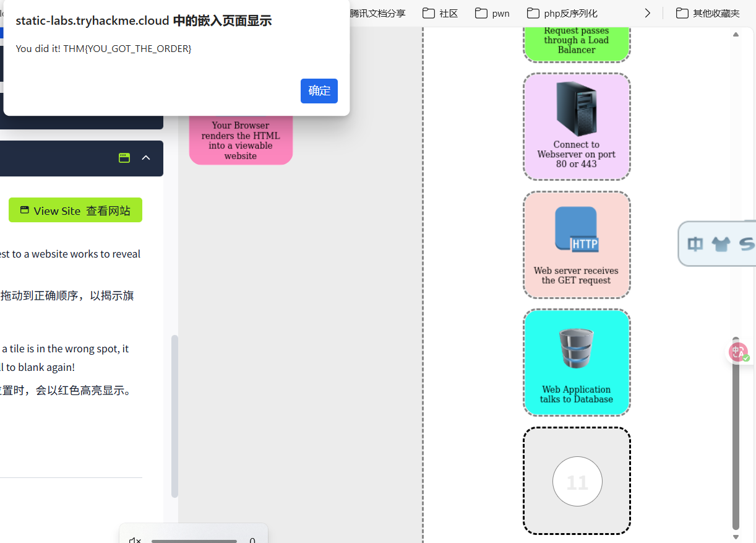The width and height of the screenshot is (756, 543).
Task: Select the pink Browser renders HTML tile
Action: [241, 141]
